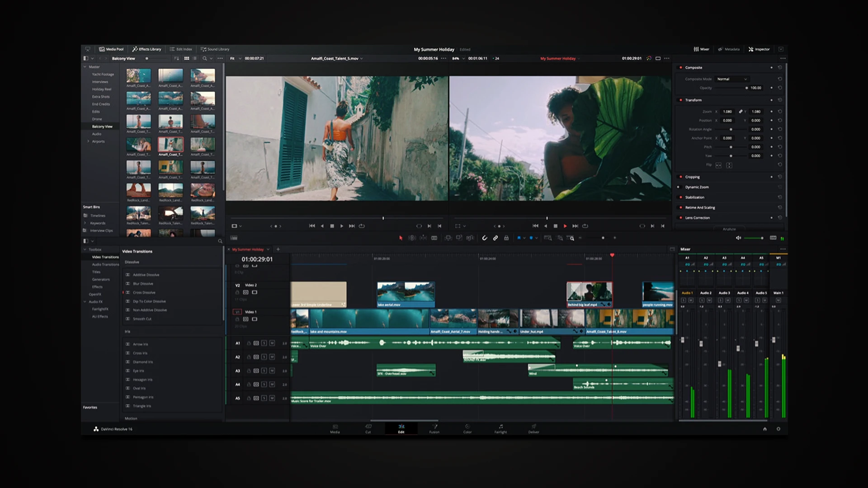Click the Replace Clip toolbar icon
This screenshot has height=488, width=868.
click(x=470, y=238)
